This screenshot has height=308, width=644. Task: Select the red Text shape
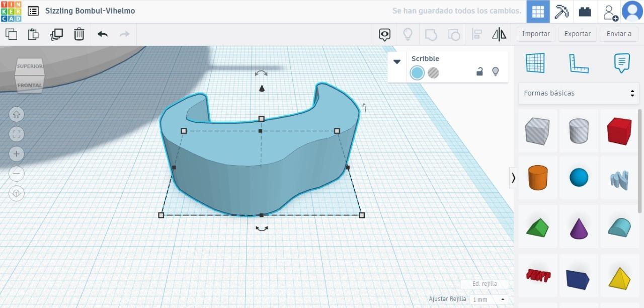[x=537, y=276]
